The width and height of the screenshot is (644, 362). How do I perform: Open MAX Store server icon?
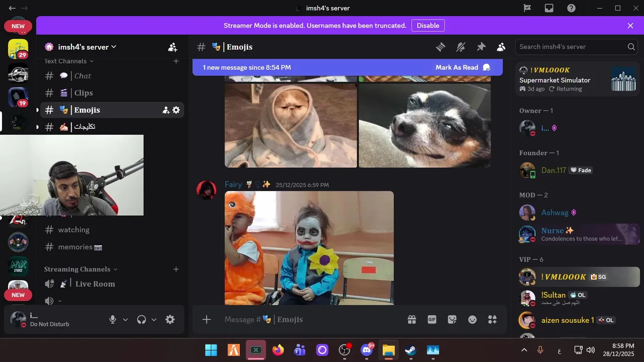coord(18,266)
